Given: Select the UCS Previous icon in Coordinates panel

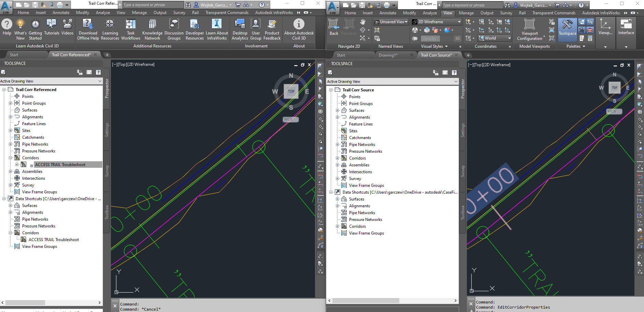Looking at the screenshot, I should tap(482, 30).
